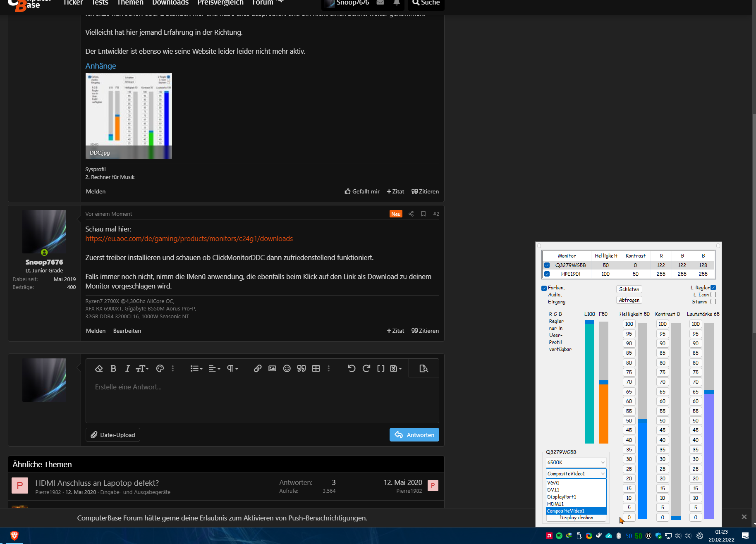The image size is (756, 544).
Task: Collapse the CompositeVideo1 input dropdown
Action: coord(576,473)
